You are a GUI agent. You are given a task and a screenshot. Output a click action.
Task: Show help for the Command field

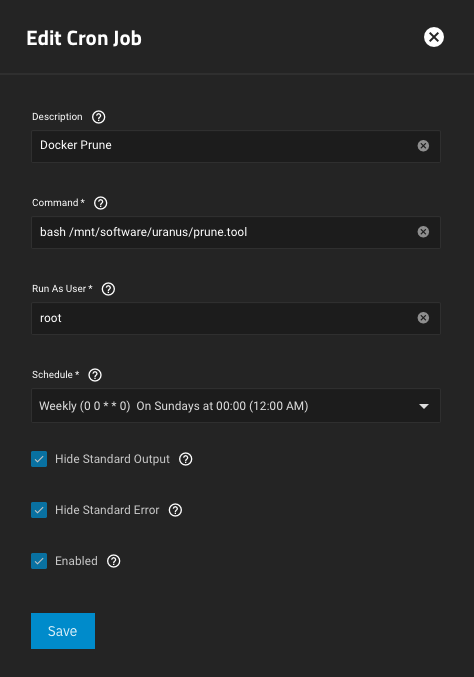tap(101, 203)
